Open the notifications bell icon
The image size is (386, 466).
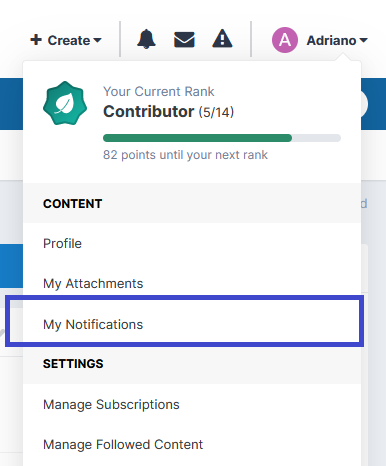[146, 39]
